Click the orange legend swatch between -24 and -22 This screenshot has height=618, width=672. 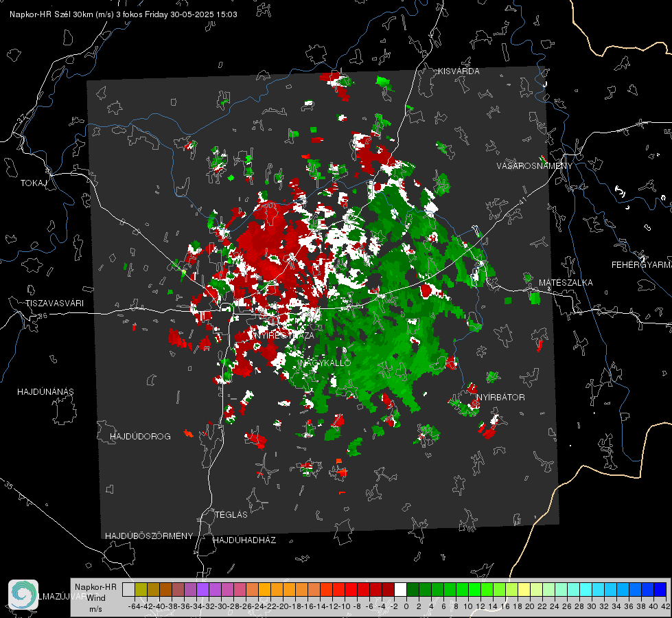264,590
